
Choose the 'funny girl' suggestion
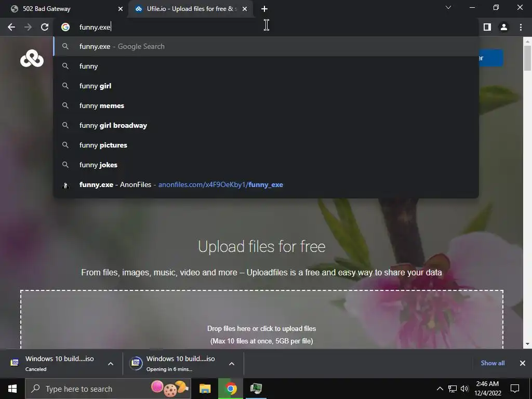coord(267,86)
